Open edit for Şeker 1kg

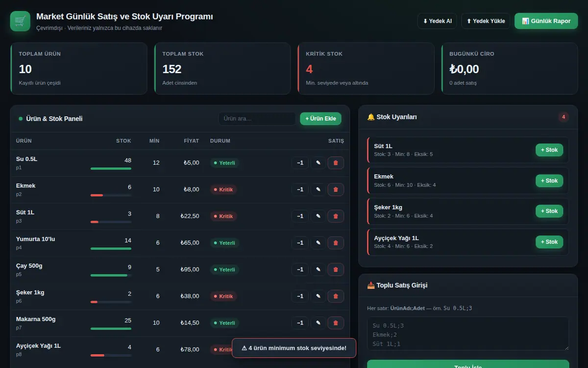click(318, 296)
